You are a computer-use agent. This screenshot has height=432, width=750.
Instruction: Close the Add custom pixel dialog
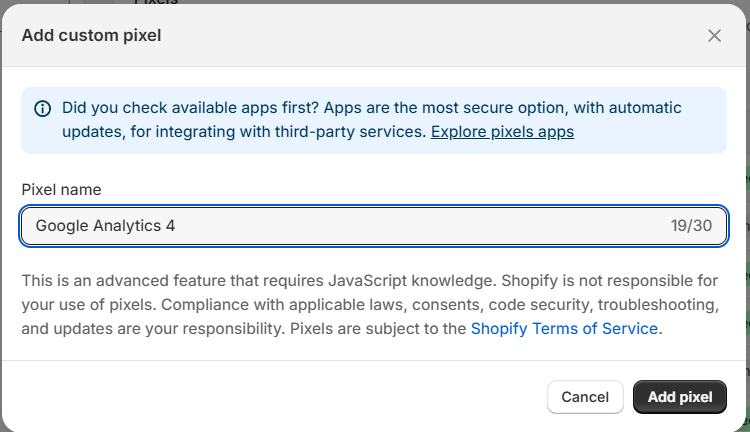[x=714, y=36]
